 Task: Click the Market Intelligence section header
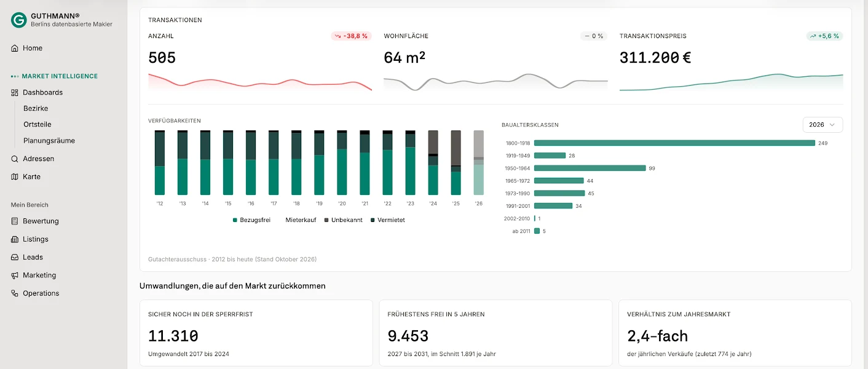tap(60, 76)
